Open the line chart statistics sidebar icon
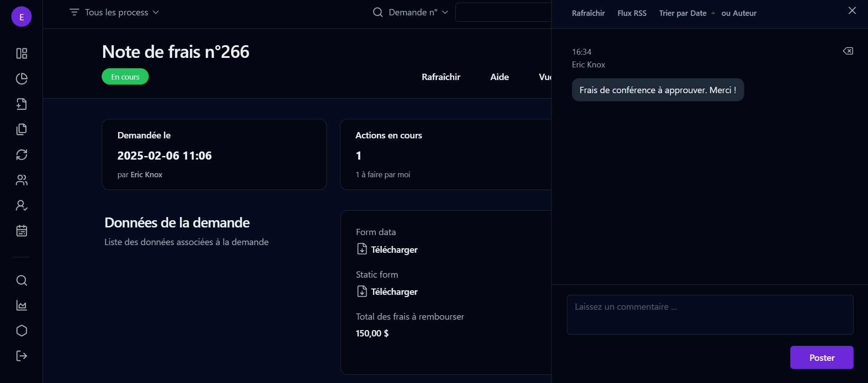 tap(22, 306)
